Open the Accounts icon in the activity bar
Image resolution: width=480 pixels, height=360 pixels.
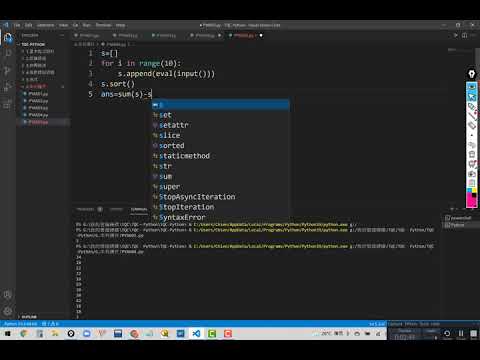pos(7,295)
